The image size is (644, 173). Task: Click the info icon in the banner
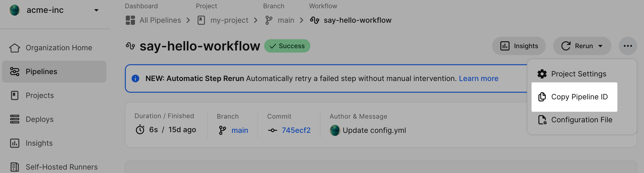[135, 78]
